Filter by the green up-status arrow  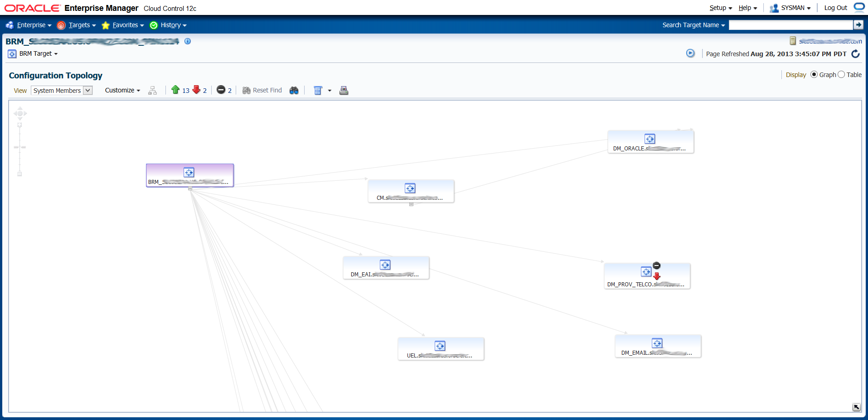pos(175,90)
